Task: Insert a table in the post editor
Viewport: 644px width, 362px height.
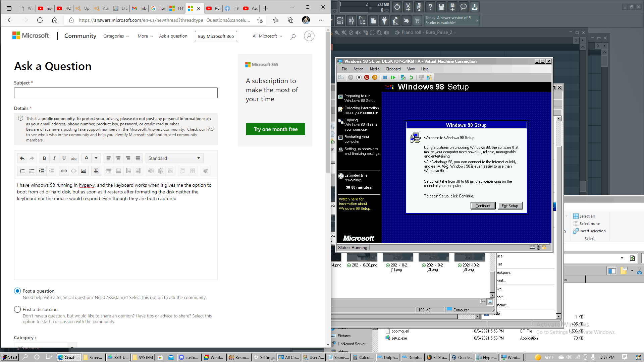Action: (x=96, y=171)
